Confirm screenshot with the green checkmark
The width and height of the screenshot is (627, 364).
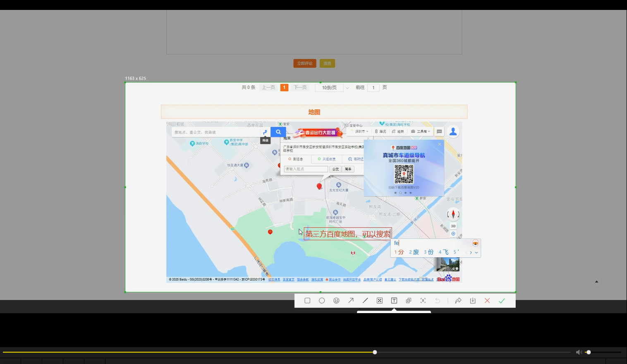point(502,301)
